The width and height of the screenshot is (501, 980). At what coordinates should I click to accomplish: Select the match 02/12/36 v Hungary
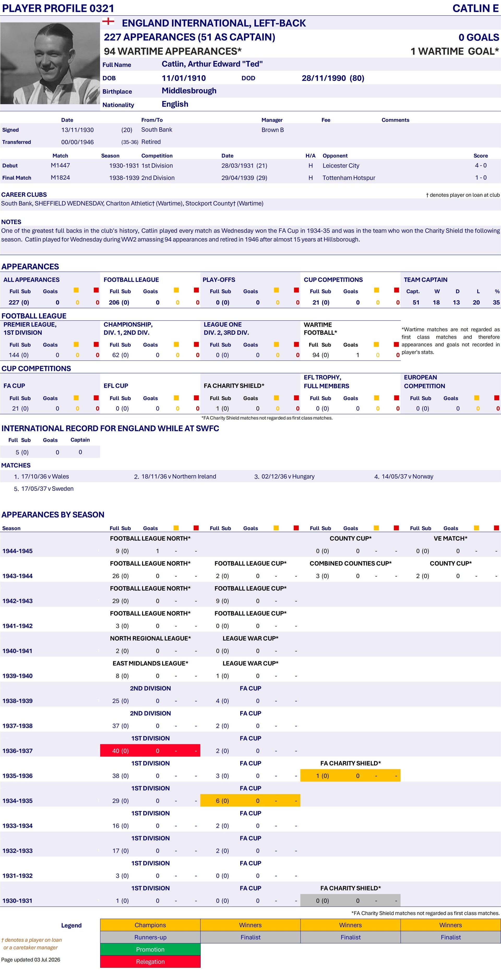[288, 476]
